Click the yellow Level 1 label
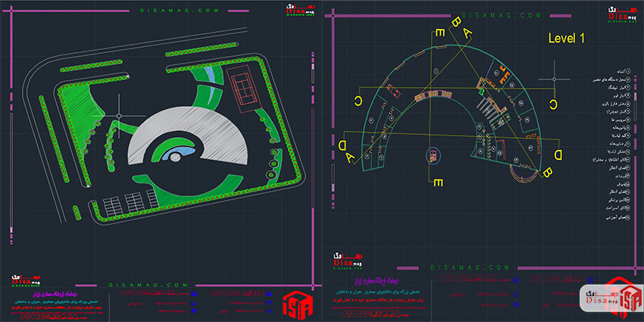This screenshot has width=644, height=322. pyautogui.click(x=567, y=38)
